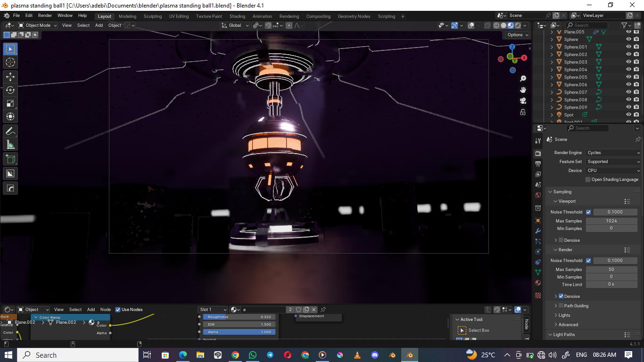This screenshot has width=644, height=362.
Task: Open the Render Engine dropdown
Action: 613,153
